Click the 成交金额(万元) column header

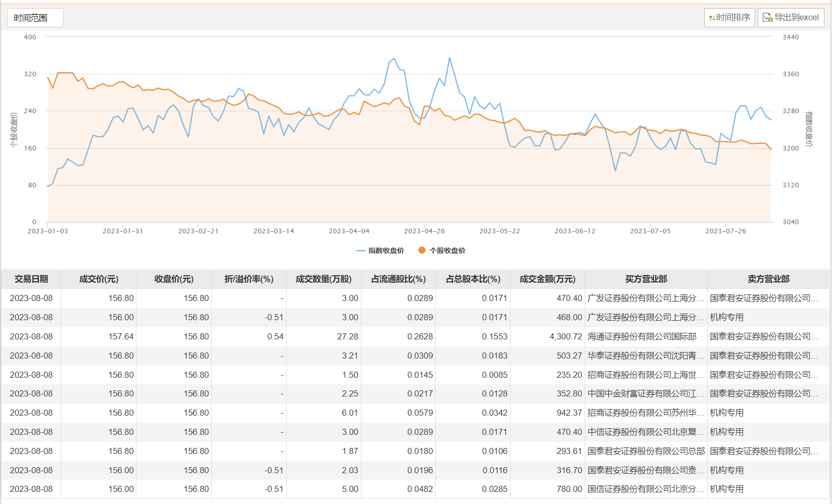pyautogui.click(x=547, y=279)
